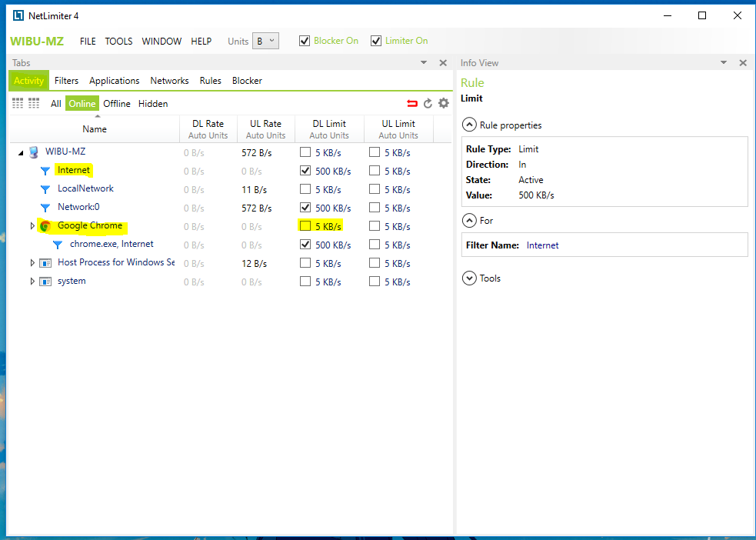Check the Google Chrome DL Limit checkbox
The image size is (756, 540).
305,226
